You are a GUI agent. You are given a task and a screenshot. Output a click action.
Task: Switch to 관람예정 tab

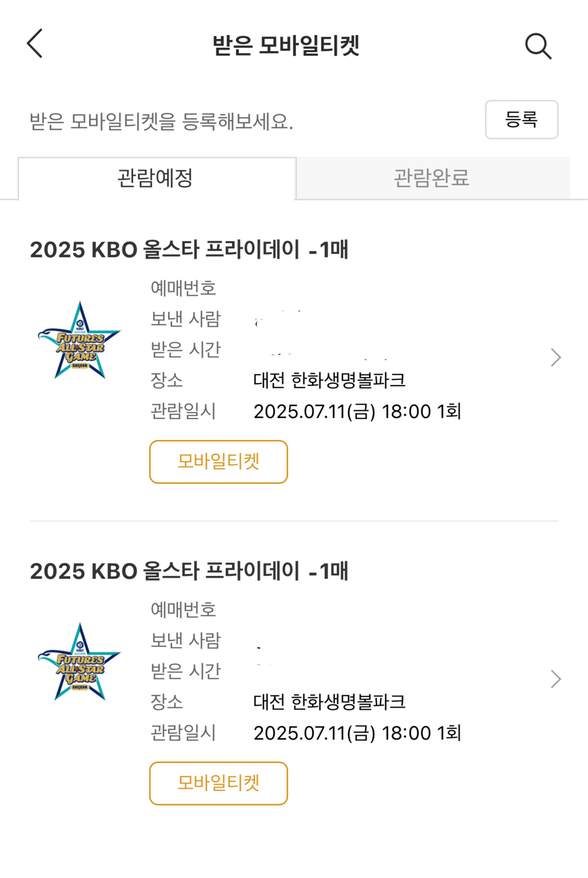click(155, 178)
